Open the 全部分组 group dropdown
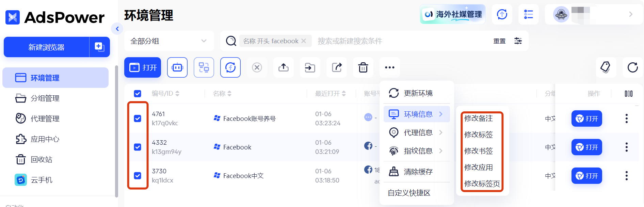The height and width of the screenshot is (207, 644). [169, 41]
